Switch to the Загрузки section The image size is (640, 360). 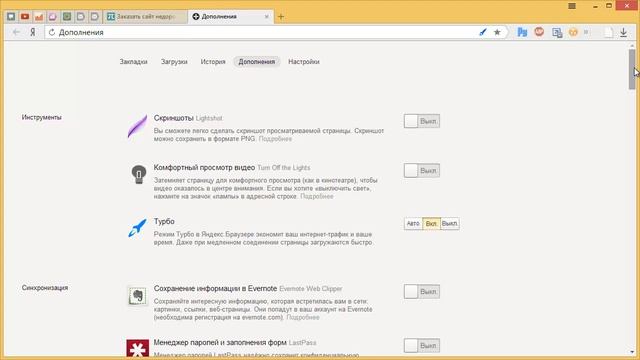coord(174,62)
